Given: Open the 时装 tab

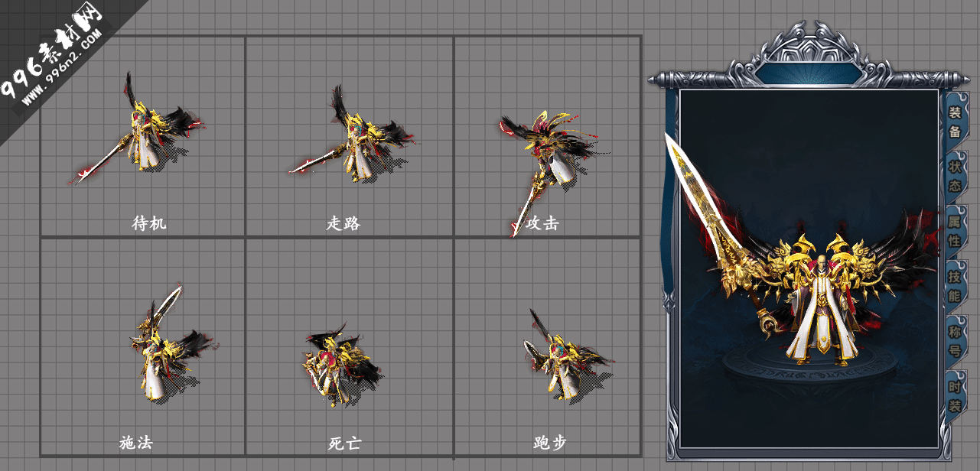Looking at the screenshot, I should coord(955,396).
